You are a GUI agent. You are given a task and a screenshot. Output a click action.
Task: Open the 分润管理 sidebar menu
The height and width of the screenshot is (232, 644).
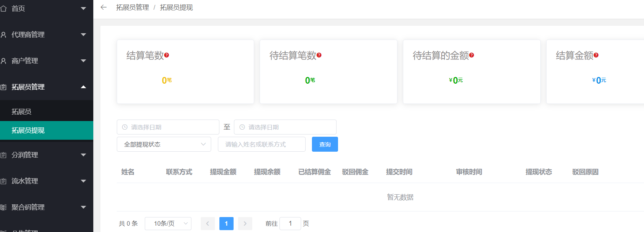(x=47, y=155)
